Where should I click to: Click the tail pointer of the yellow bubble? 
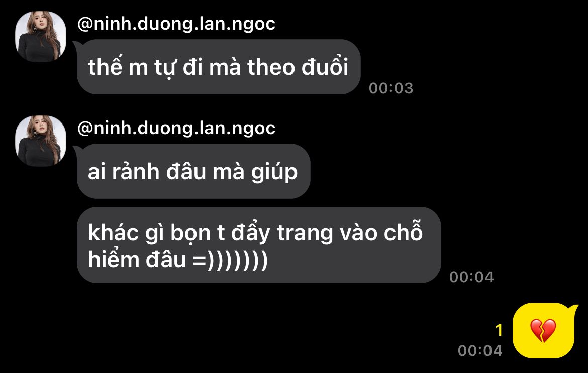pos(573,309)
